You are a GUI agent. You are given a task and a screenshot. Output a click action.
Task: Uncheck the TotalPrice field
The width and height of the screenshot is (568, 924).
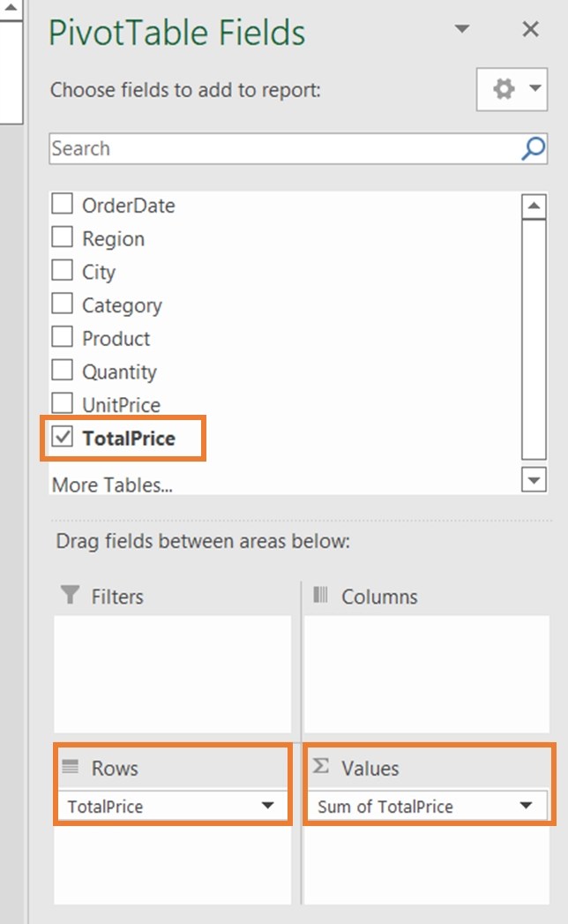(x=61, y=438)
